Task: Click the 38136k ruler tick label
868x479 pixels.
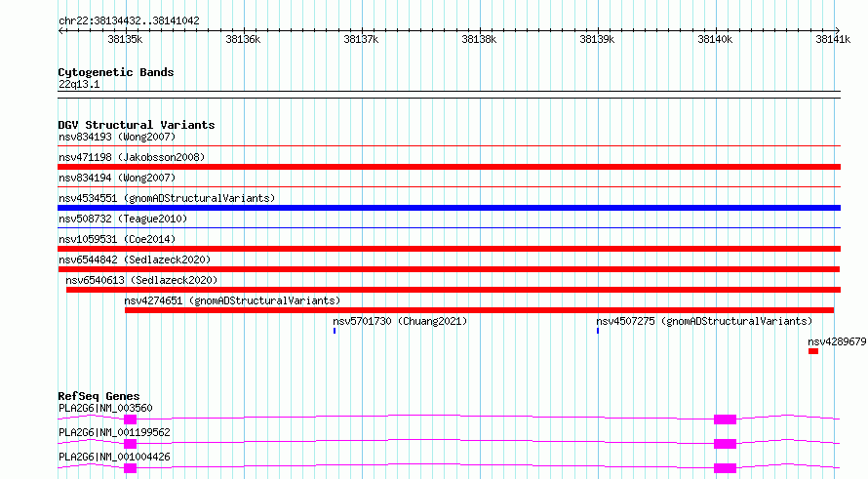Action: (243, 39)
